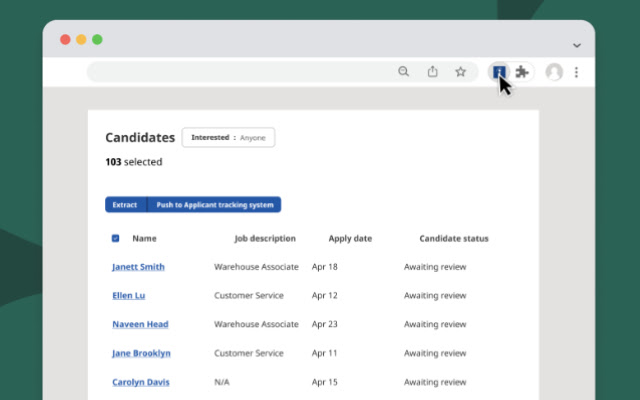Click Push to Applicant tracking system
The image size is (640, 400).
point(214,204)
